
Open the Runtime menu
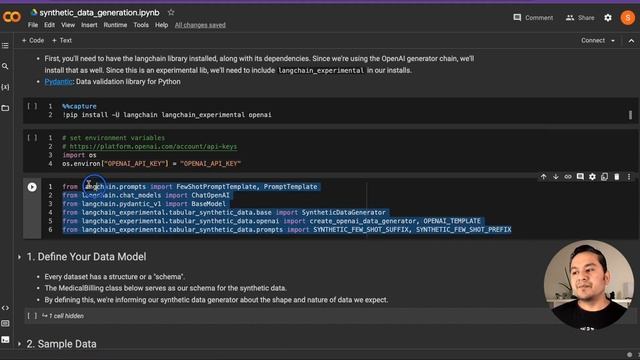pyautogui.click(x=115, y=25)
